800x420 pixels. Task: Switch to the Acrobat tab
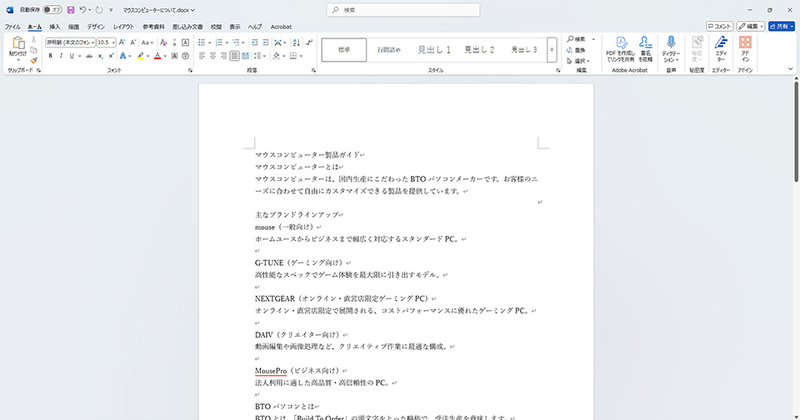pos(281,27)
